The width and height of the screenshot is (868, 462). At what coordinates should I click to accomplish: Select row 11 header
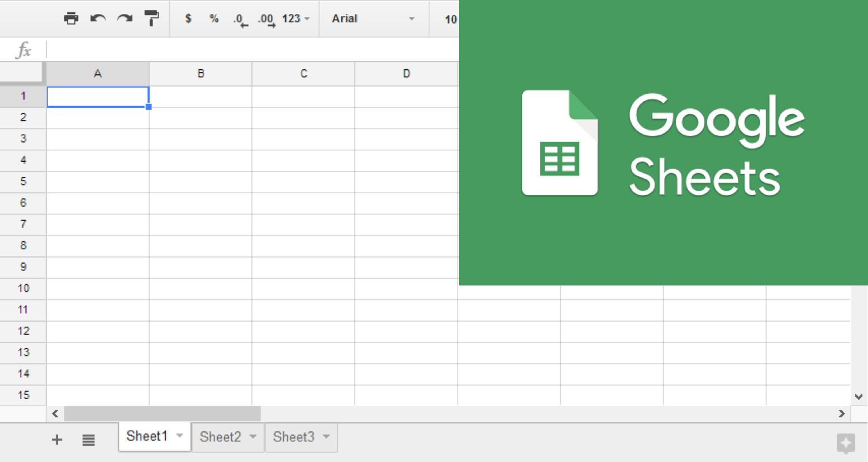(x=23, y=309)
